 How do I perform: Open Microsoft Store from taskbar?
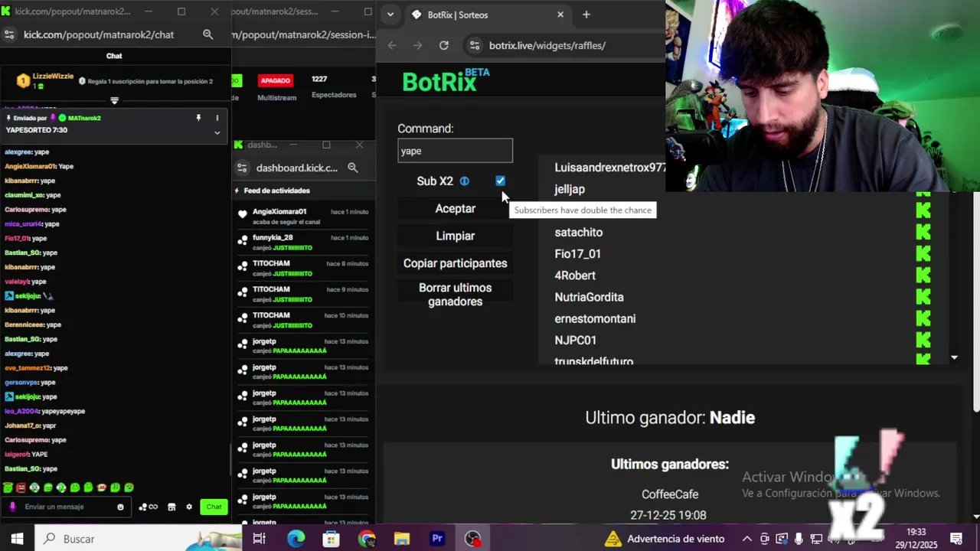point(331,539)
